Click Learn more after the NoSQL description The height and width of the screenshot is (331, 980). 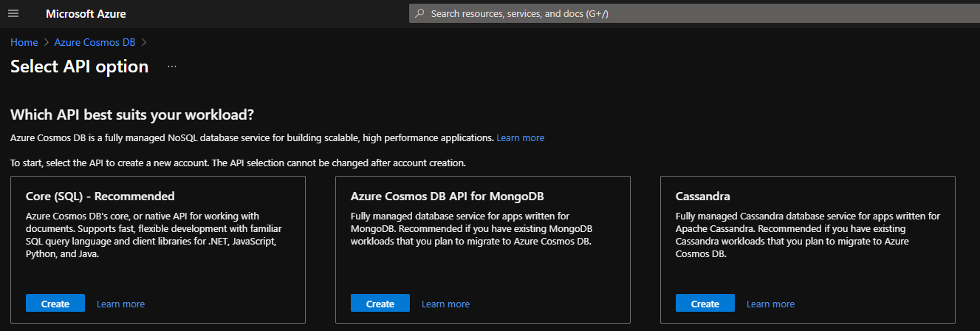tap(521, 137)
